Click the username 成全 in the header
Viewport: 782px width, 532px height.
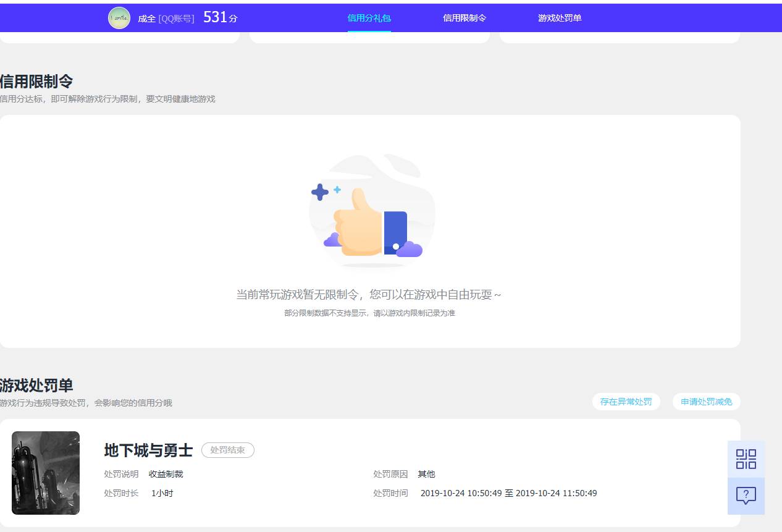click(145, 19)
